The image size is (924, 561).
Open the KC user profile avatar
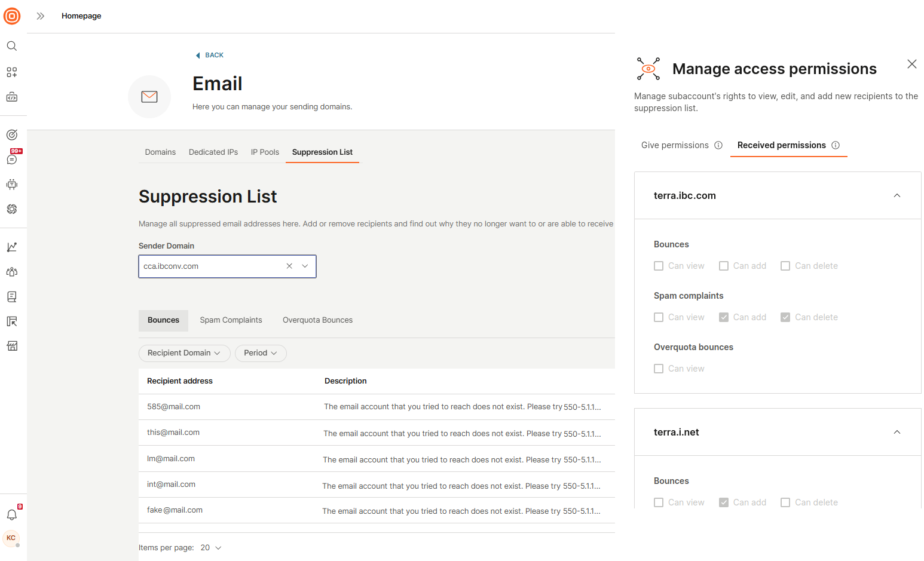point(12,538)
